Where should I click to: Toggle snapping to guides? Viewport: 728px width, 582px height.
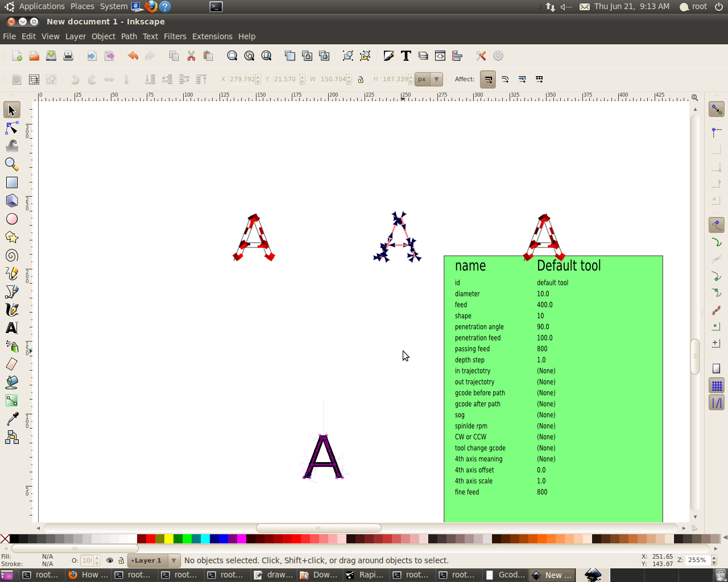click(717, 403)
